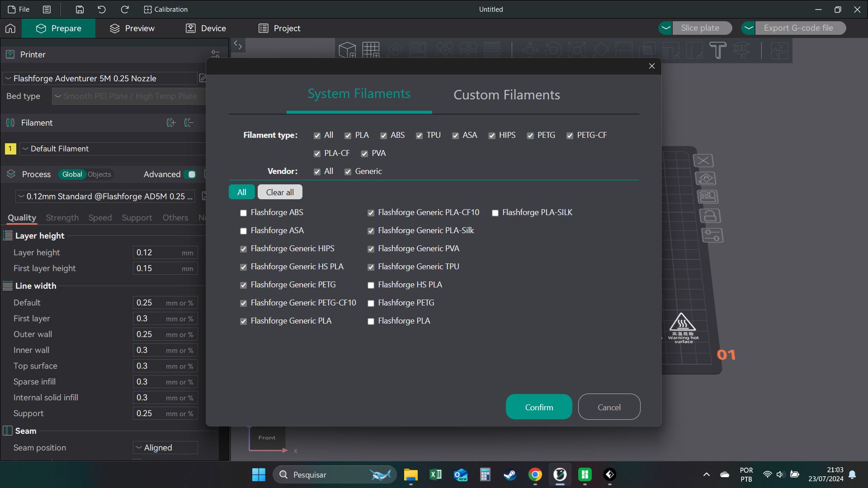Open Excel from the taskbar
This screenshot has width=868, height=488.
[435, 474]
